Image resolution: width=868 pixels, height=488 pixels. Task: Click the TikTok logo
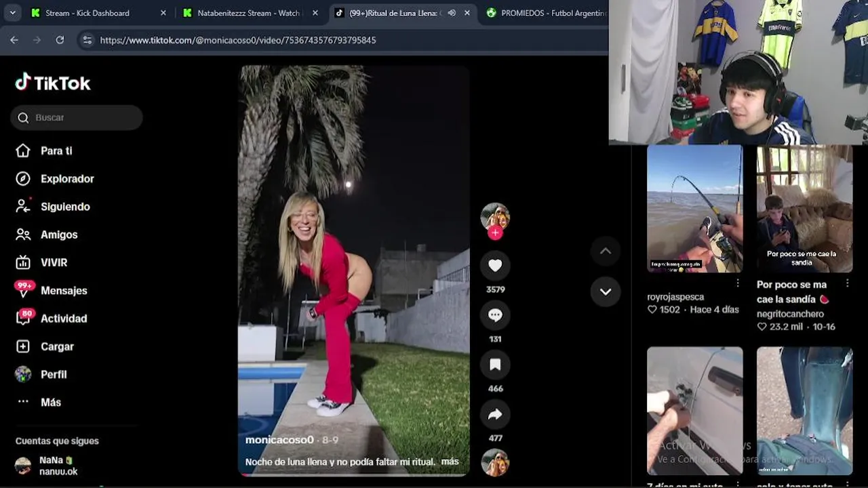[x=53, y=83]
